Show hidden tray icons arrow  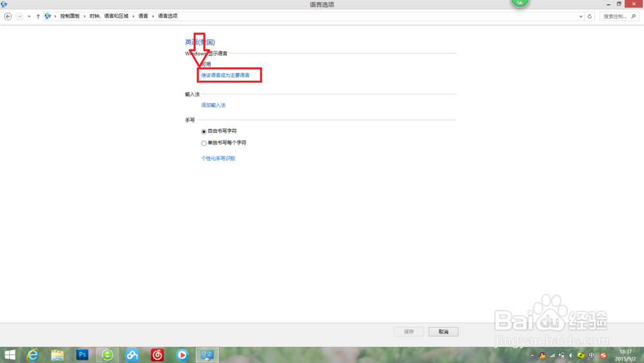533,356
